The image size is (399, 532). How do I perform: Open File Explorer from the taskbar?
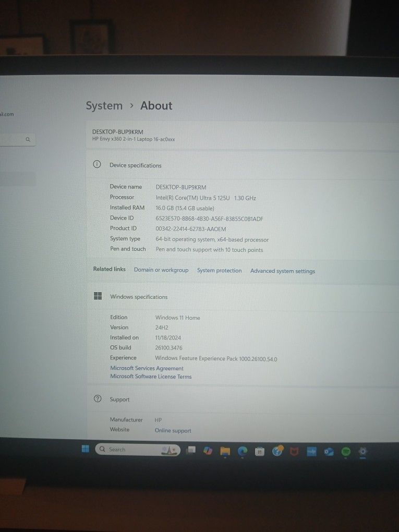[x=225, y=451]
